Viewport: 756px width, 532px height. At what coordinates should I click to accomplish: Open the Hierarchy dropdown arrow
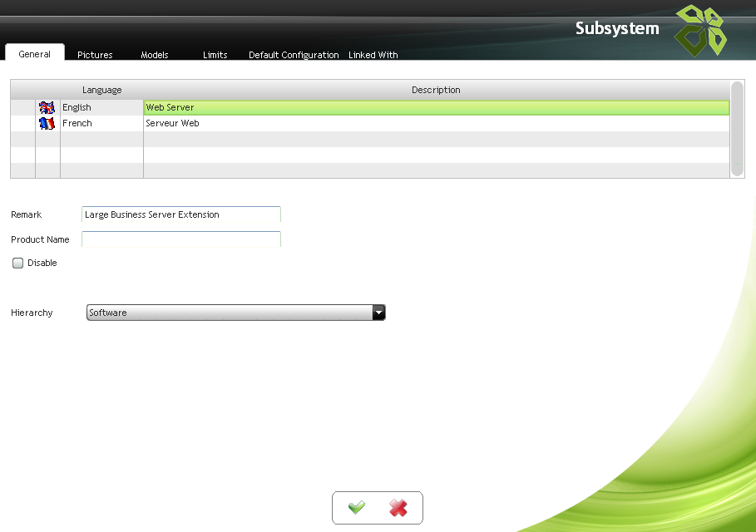378,313
